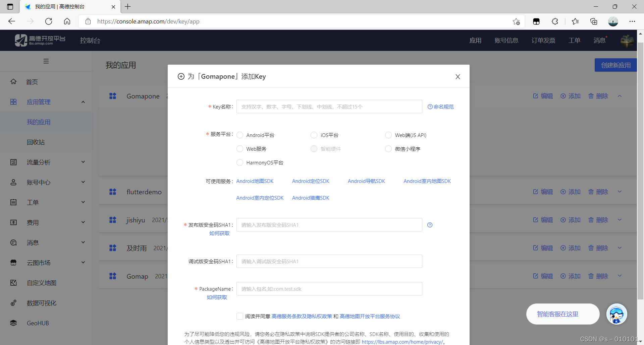
Task: Refresh the browser page
Action: (x=49, y=21)
